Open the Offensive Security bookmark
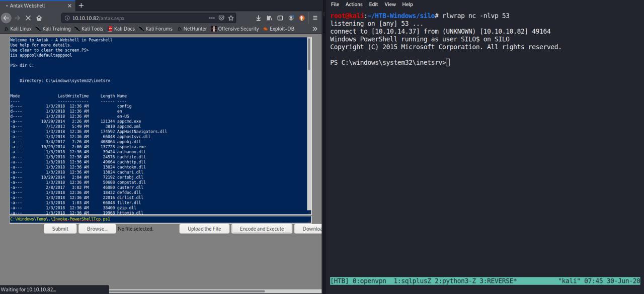This screenshot has height=294, width=644. tap(235, 29)
